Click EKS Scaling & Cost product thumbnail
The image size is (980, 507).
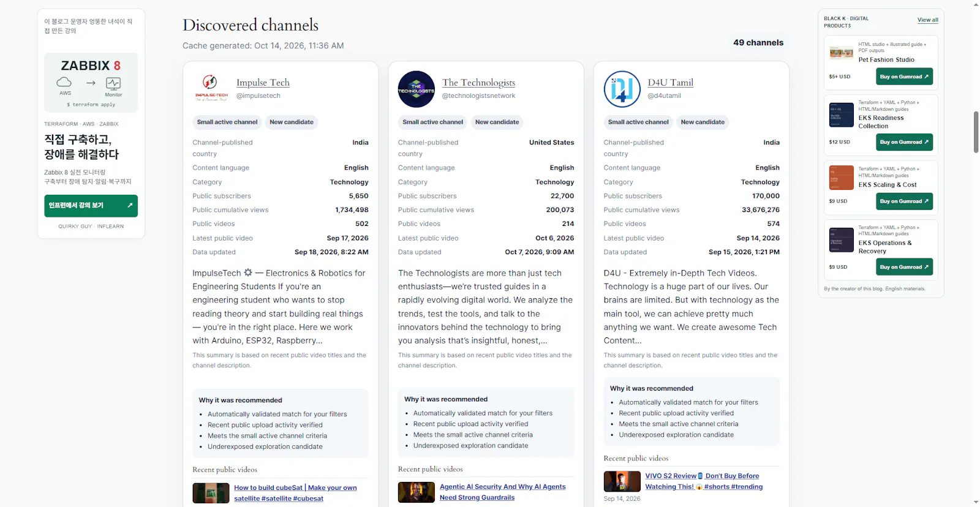[841, 178]
